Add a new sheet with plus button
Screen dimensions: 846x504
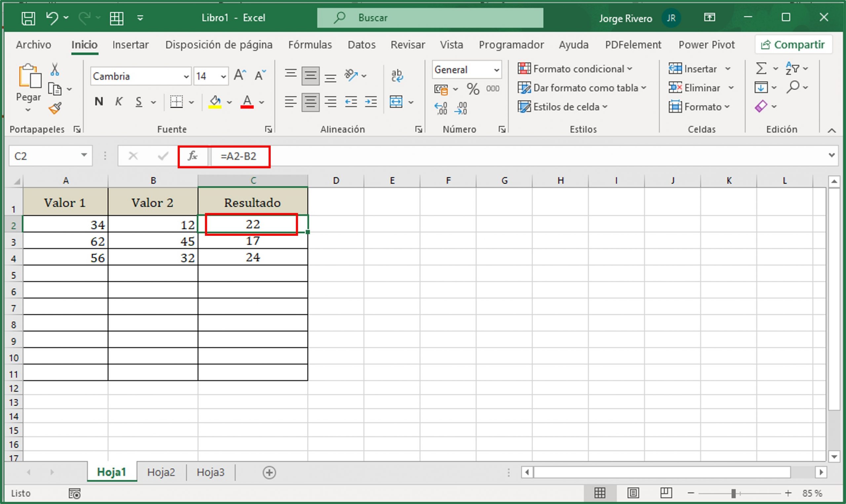[269, 472]
